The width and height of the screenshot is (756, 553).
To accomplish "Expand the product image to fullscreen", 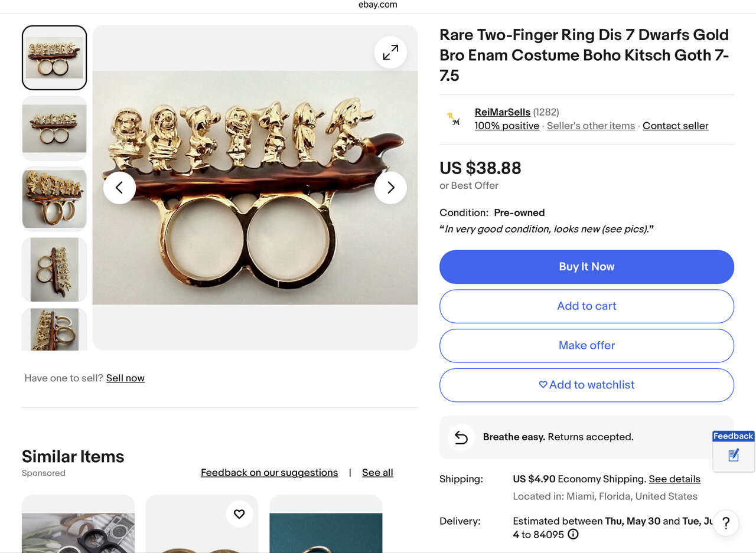I will [390, 53].
